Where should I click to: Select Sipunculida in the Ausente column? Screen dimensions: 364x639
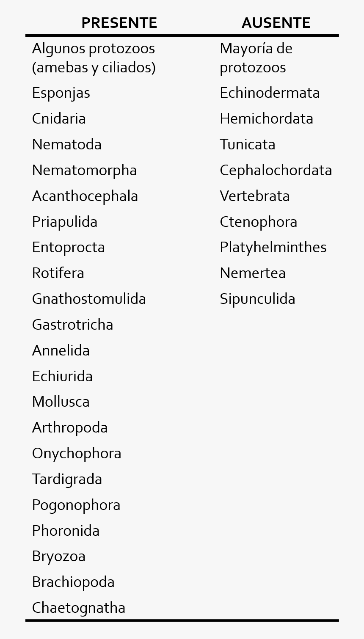pyautogui.click(x=257, y=299)
